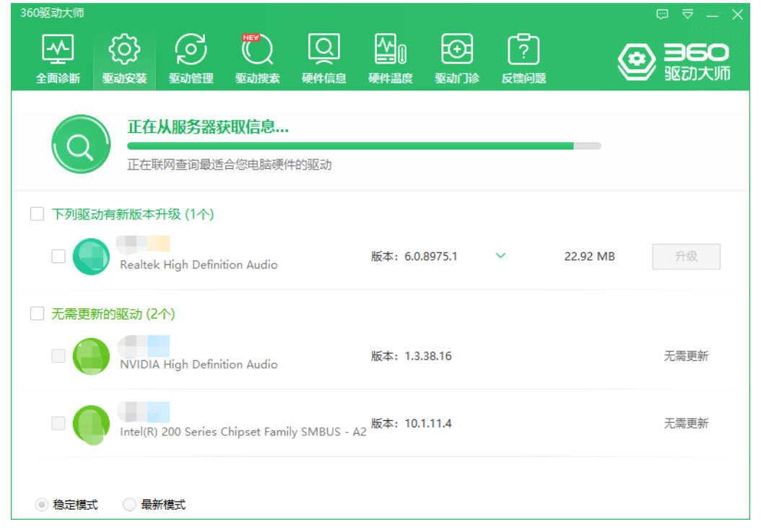Expand Realtek version 6.0.8975.1 dropdown

pyautogui.click(x=500, y=256)
